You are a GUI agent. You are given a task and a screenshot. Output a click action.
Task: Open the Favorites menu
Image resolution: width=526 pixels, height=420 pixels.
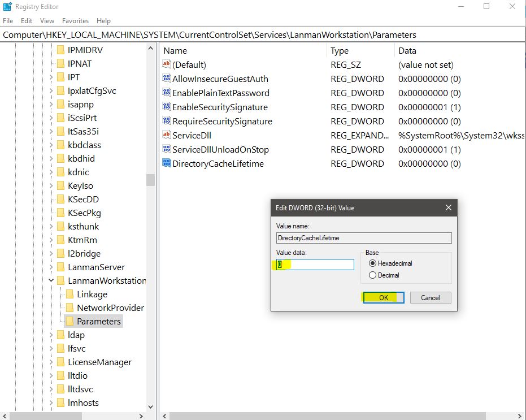point(75,20)
